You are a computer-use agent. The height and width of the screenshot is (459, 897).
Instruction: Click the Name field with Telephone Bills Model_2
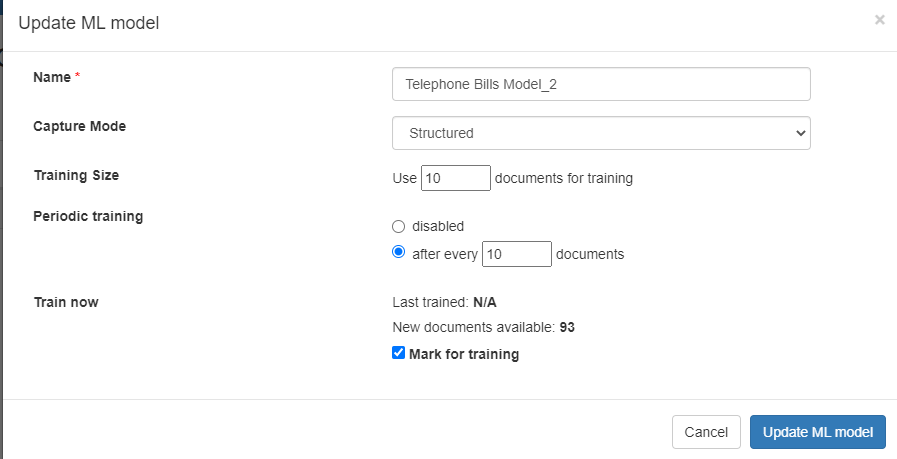[601, 85]
